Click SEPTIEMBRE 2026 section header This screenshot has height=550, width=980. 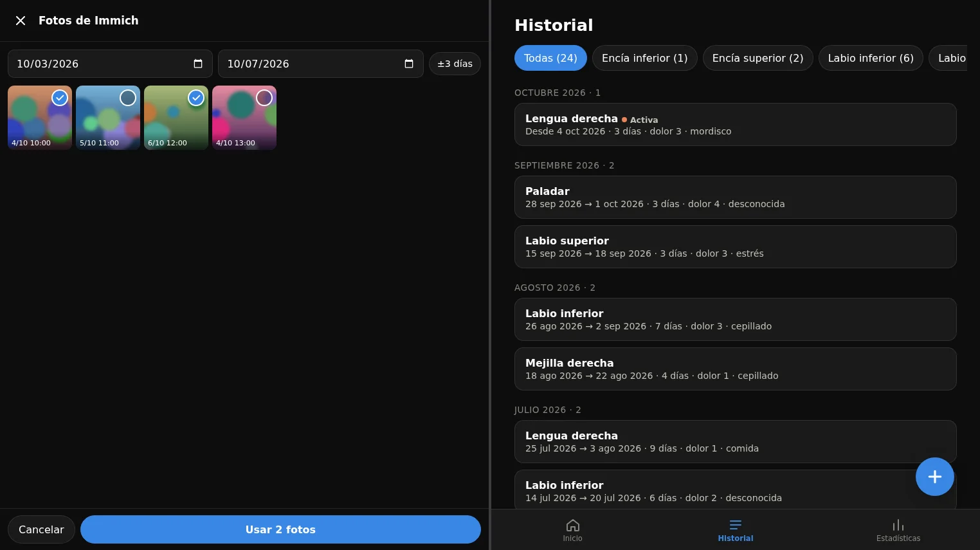click(x=564, y=165)
